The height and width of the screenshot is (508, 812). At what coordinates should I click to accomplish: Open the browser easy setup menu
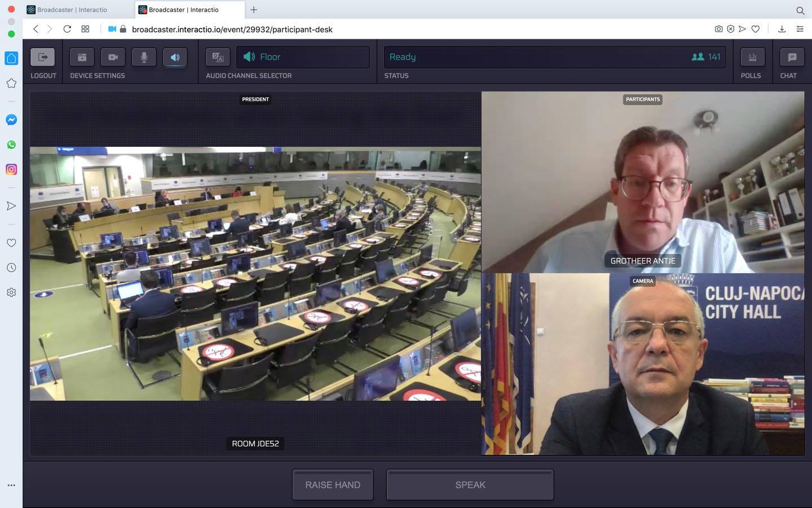coord(800,29)
